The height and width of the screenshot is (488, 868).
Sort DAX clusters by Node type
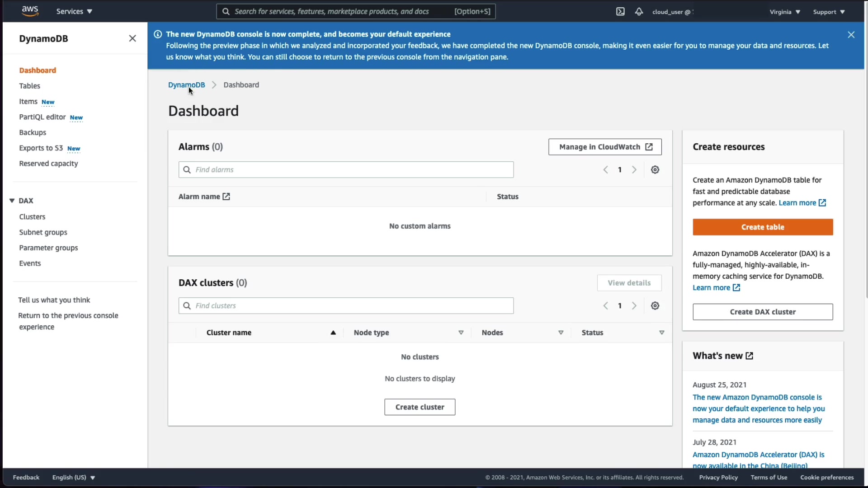[461, 333]
